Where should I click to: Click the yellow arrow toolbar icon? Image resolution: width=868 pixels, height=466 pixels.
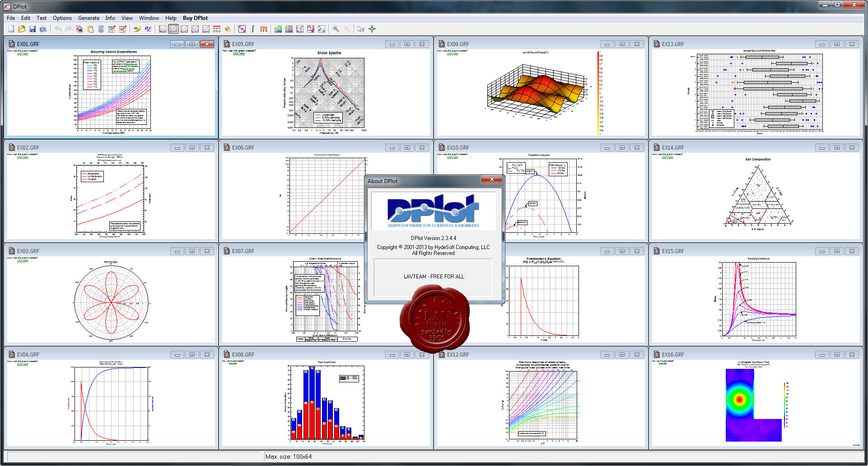137,29
